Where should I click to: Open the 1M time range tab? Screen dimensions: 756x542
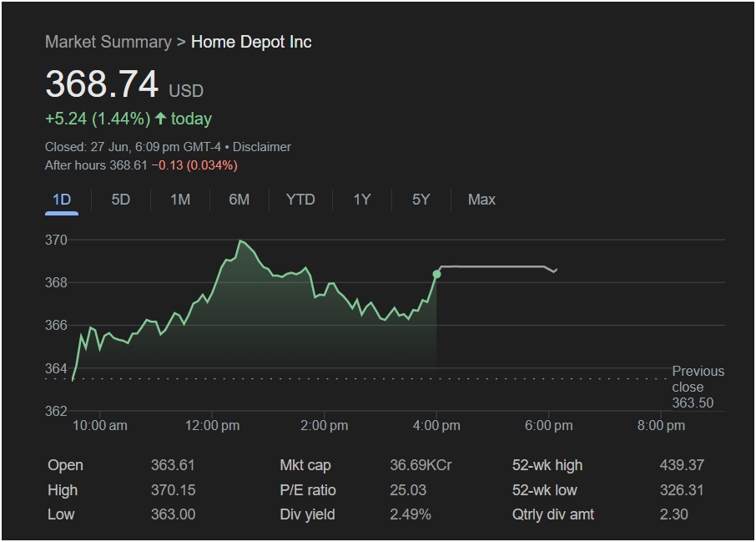coord(180,200)
